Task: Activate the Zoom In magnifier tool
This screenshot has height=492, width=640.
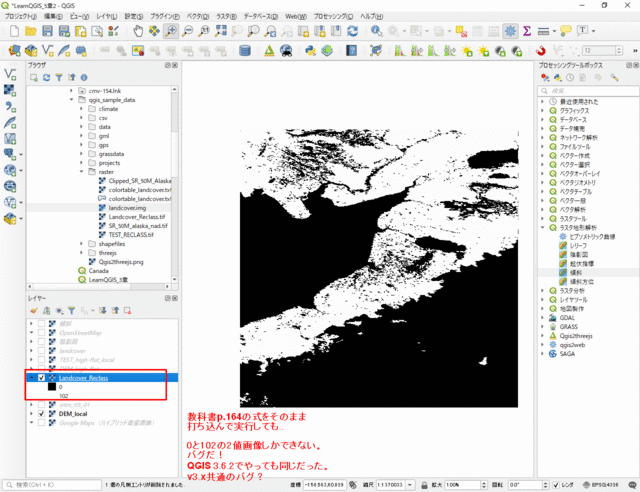Action: [x=171, y=31]
